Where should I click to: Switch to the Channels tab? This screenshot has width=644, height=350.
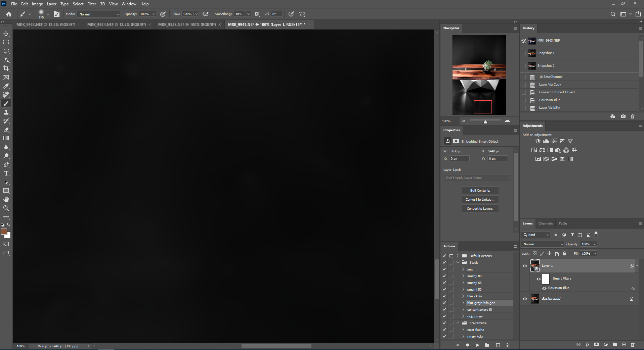point(546,223)
